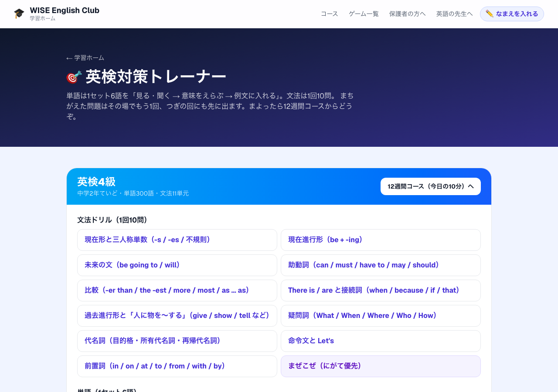Click the 英検対策トレーナー page title
Image resolution: width=558 pixels, height=392 pixels.
coord(156,77)
